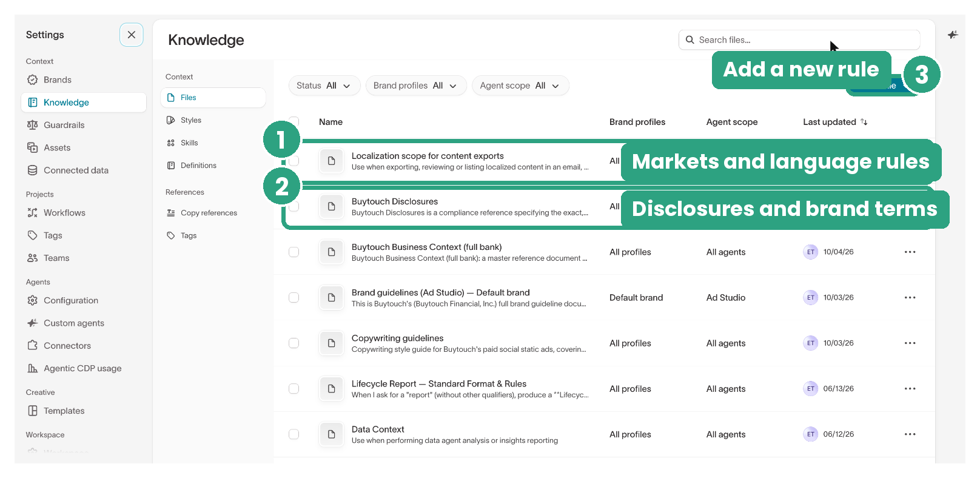This screenshot has width=980, height=478.
Task: Open the more options menu for Buytouch Business Context
Action: click(910, 252)
